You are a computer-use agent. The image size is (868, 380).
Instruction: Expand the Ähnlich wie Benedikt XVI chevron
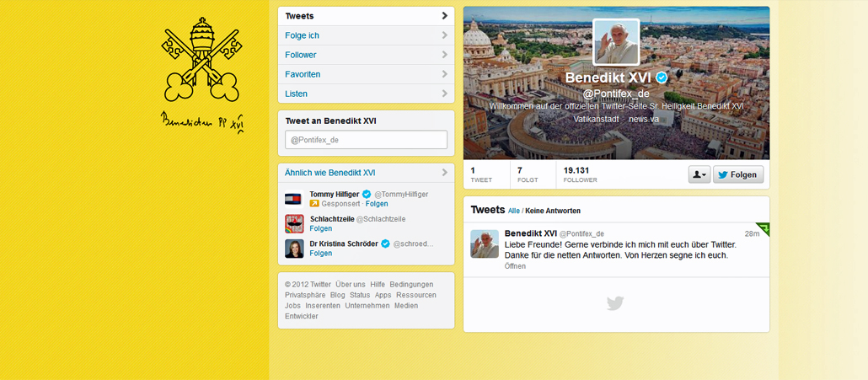(444, 173)
